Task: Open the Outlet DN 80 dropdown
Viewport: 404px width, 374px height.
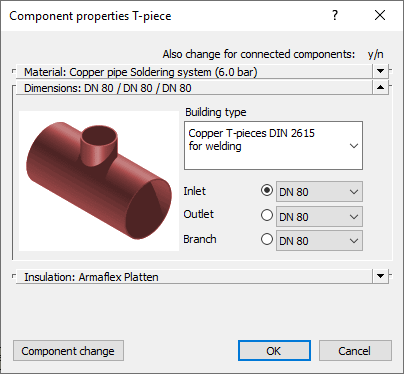Action: [x=319, y=217]
